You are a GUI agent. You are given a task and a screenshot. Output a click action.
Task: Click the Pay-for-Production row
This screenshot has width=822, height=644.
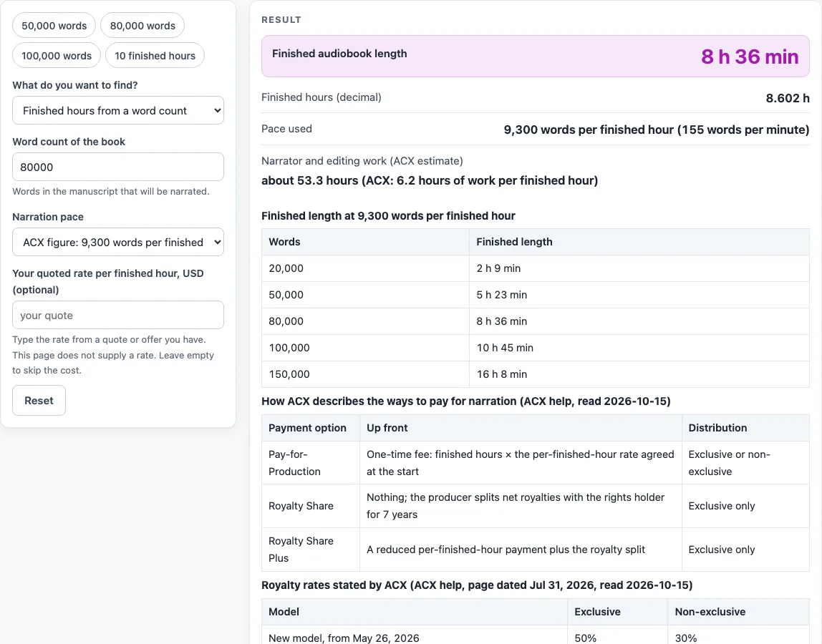tap(536, 463)
